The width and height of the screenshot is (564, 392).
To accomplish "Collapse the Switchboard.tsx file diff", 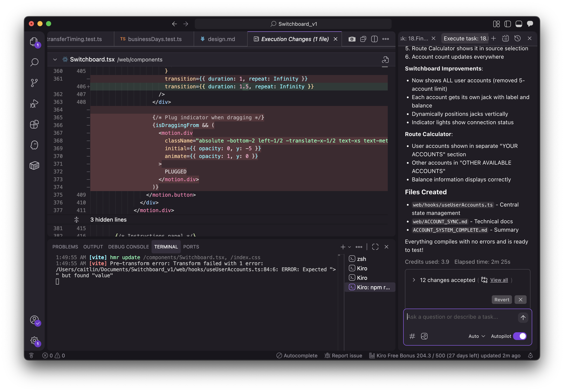I will [x=55, y=60].
